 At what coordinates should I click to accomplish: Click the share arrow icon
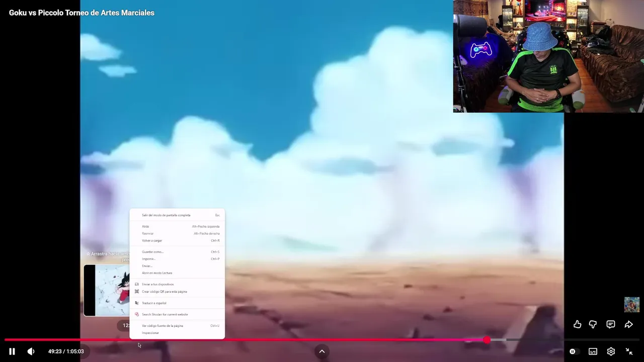[629, 325]
